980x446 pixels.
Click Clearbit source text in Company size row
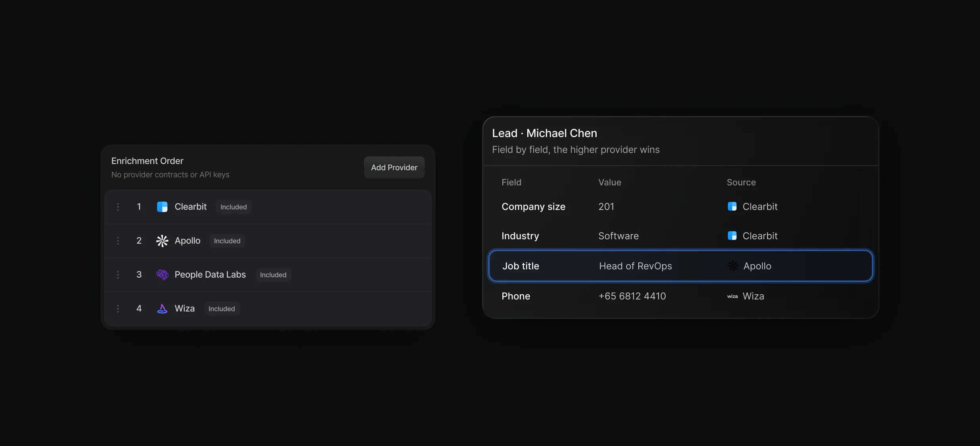(760, 207)
